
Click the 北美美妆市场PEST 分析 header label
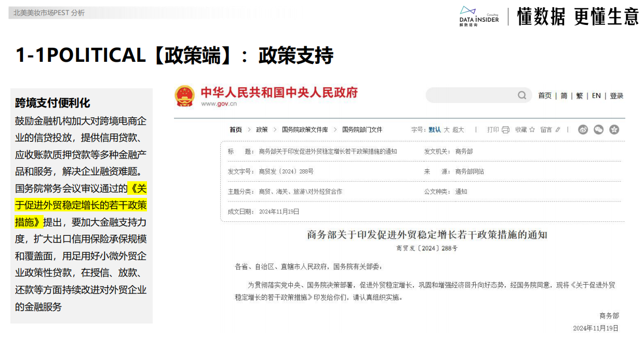click(x=49, y=12)
